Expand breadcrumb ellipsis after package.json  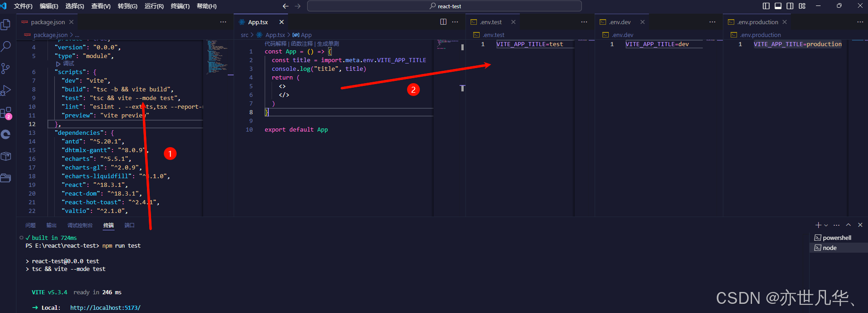pyautogui.click(x=77, y=35)
